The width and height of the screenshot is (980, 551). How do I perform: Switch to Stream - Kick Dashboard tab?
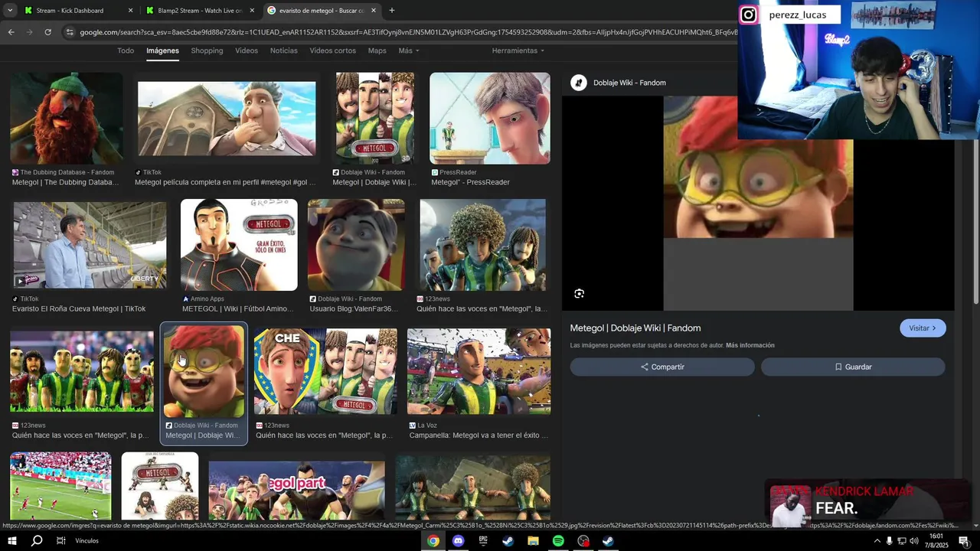(78, 11)
